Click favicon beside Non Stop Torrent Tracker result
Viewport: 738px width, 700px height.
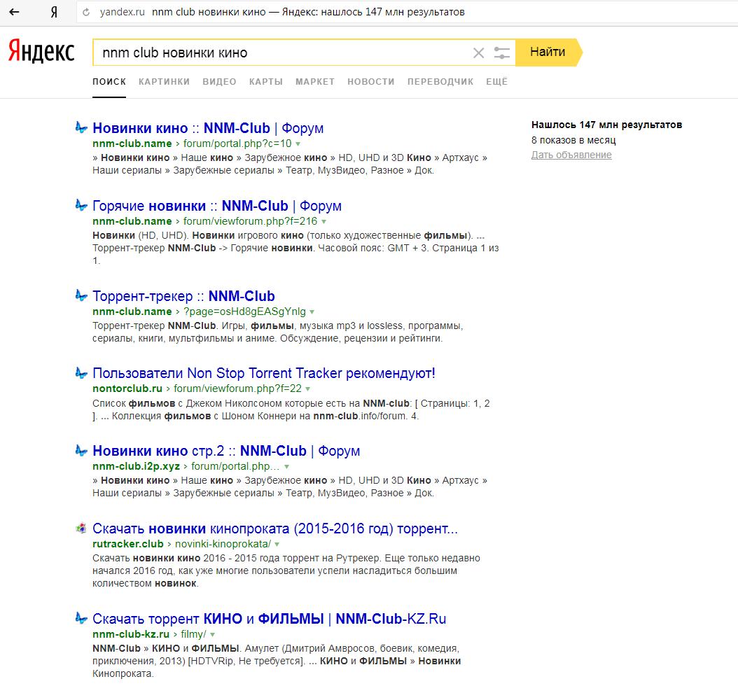coord(81,372)
